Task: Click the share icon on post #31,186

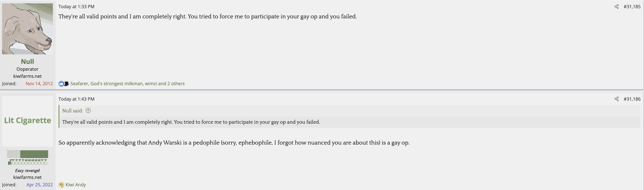Action: click(616, 99)
